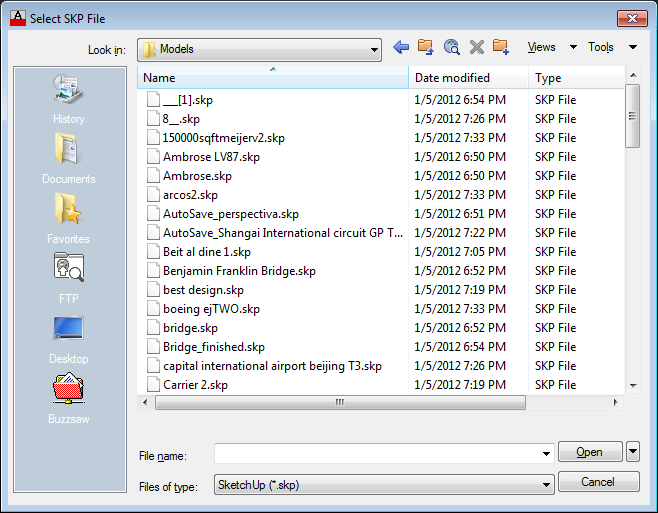Image resolution: width=658 pixels, height=513 pixels.
Task: Select file Benjamin Franklin Bridge.skp
Action: (239, 271)
